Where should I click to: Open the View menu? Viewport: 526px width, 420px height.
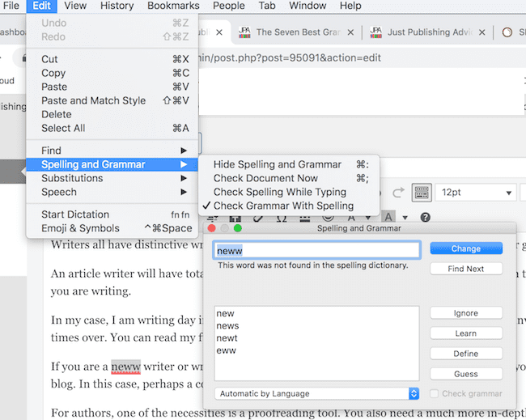point(75,6)
